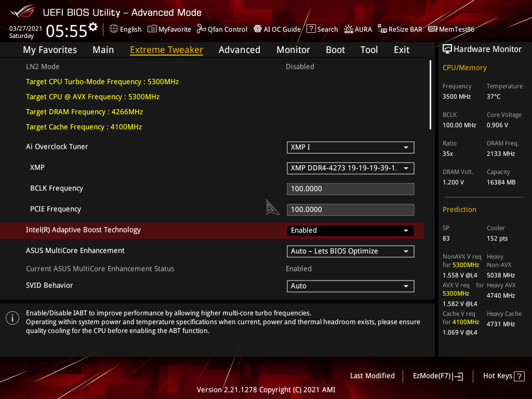Click the 1.558 V @L4 value
This screenshot has height=399, width=532.
[x=460, y=275]
